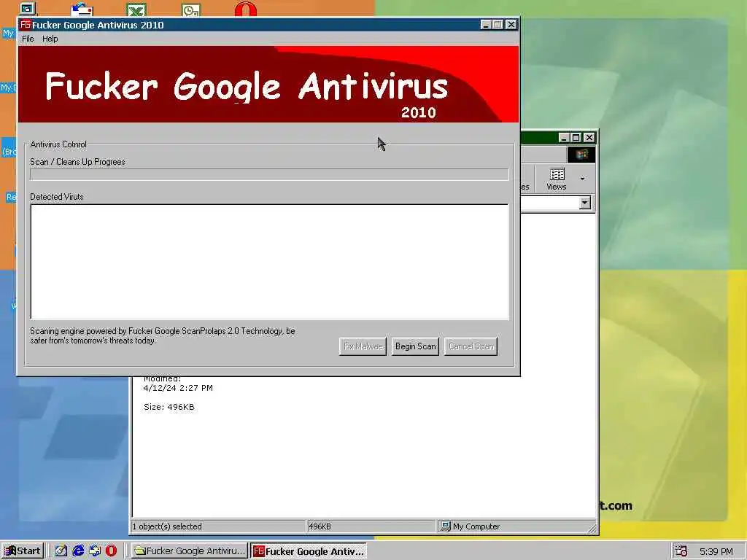Launch Internet Explorer from Quick Launch
Viewport: 747px width, 560px height.
pos(78,551)
